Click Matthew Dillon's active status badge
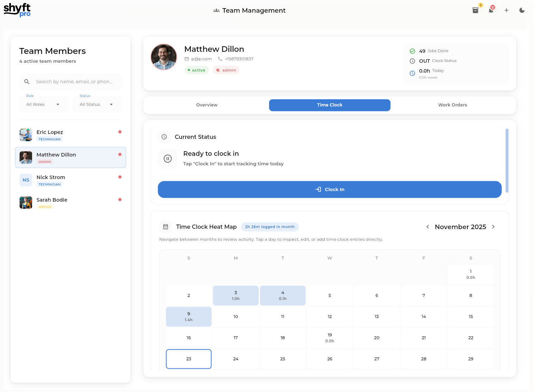Image resolution: width=534 pixels, height=392 pixels. point(196,70)
